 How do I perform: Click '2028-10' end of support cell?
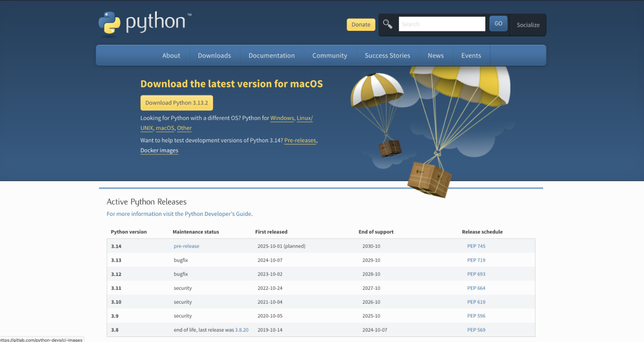[x=371, y=274]
